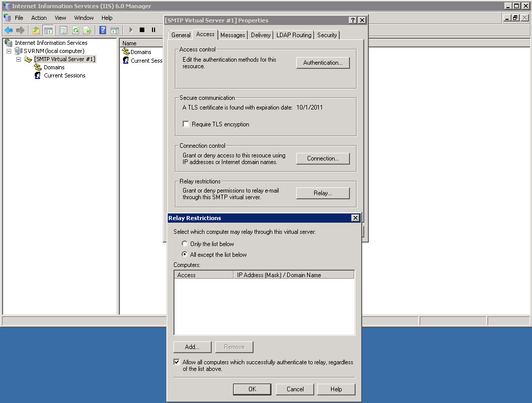Click the Export List toolbar icon
The height and width of the screenshot is (403, 532).
[x=88, y=31]
